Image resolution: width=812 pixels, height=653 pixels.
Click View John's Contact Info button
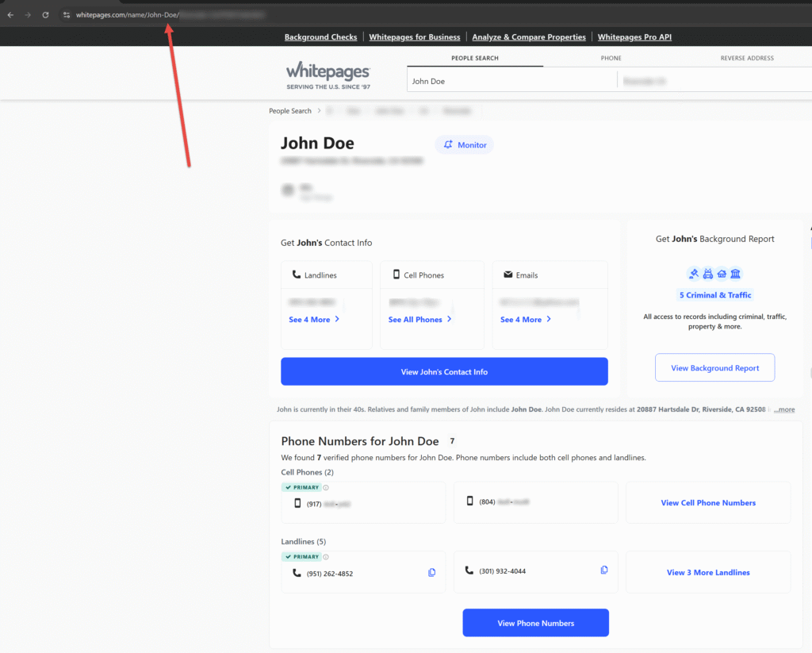click(x=444, y=371)
